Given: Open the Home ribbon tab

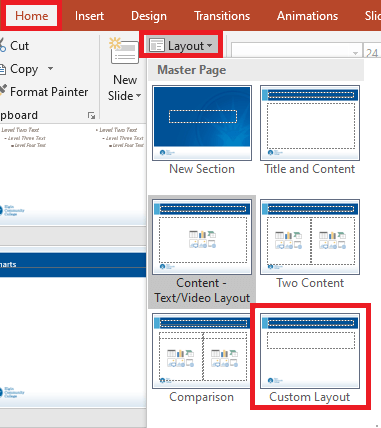Looking at the screenshot, I should pos(31,16).
